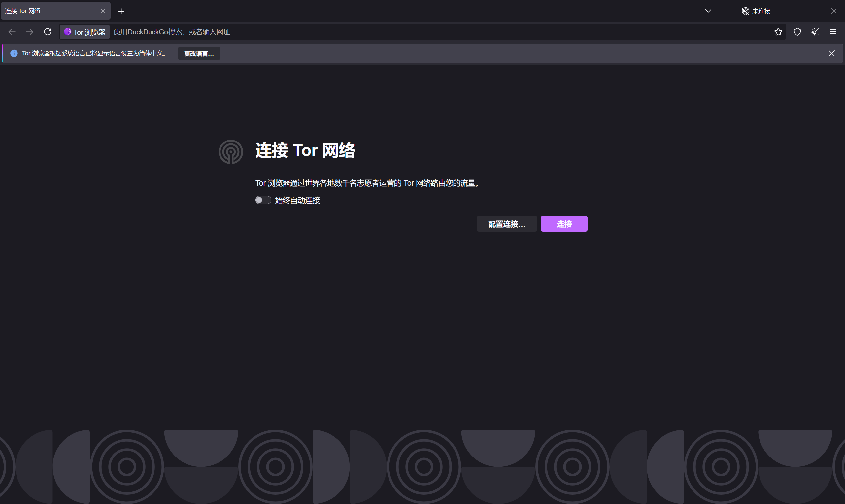Expand the list all tabs chevron
The width and height of the screenshot is (845, 504).
coord(708,11)
